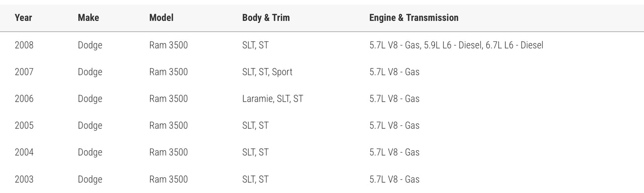Select Ram 3500 in the 2007 row
644x193 pixels.
(168, 72)
